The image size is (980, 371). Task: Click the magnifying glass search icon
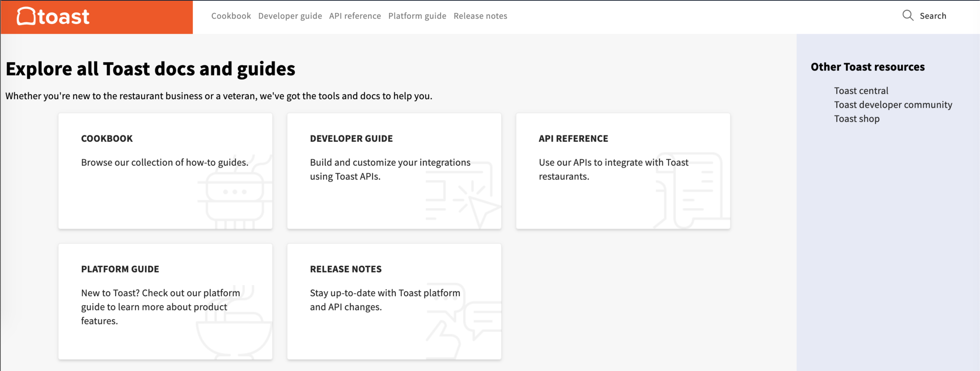click(x=907, y=15)
